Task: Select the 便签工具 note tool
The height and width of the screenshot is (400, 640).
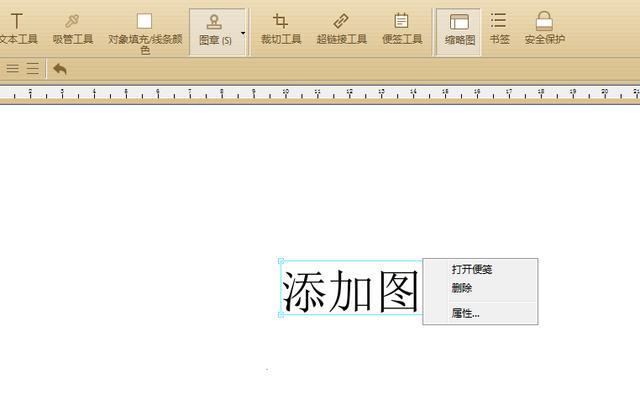Action: pos(402,29)
